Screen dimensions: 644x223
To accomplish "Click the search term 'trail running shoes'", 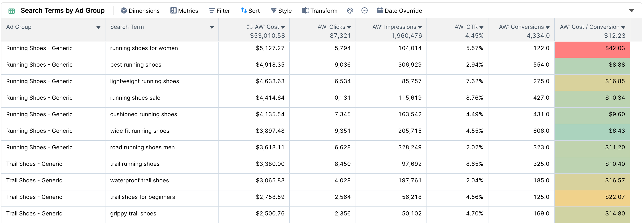I will 135,164.
